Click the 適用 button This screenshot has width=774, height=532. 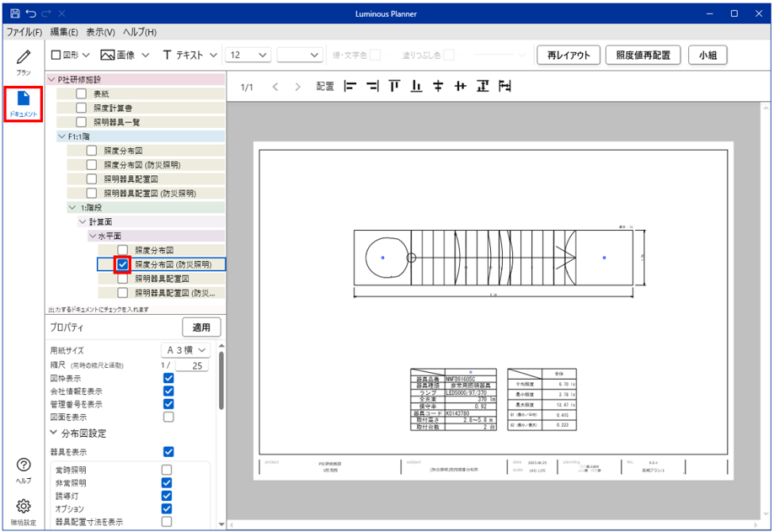click(x=201, y=327)
